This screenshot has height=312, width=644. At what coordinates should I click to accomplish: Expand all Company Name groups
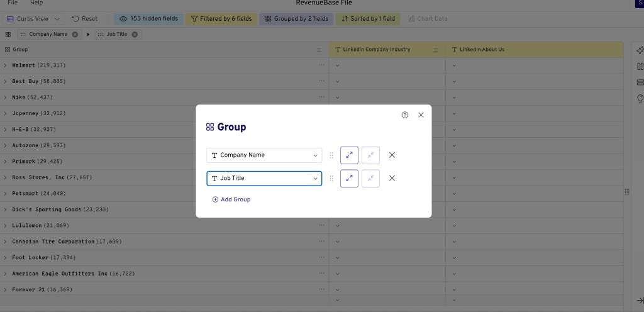tap(349, 155)
